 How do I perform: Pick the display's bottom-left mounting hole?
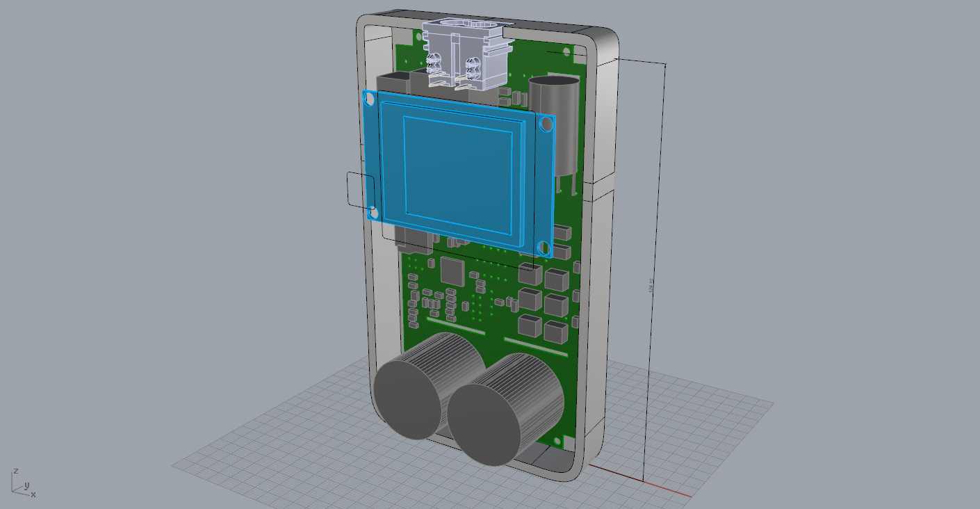tap(373, 213)
